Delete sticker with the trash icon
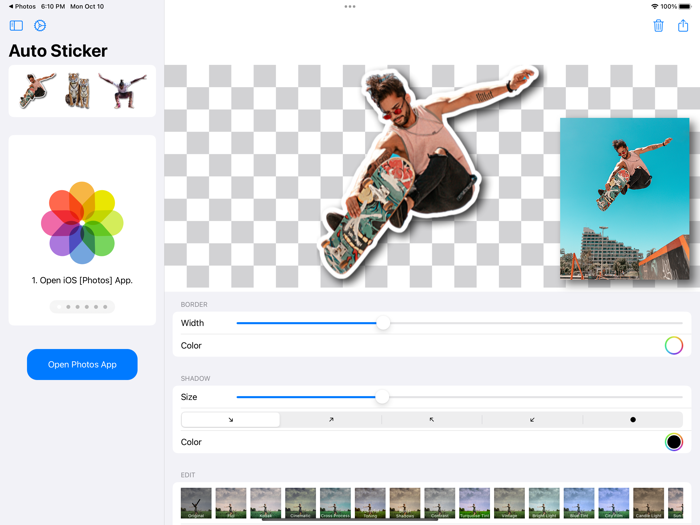The image size is (700, 525). pyautogui.click(x=658, y=25)
